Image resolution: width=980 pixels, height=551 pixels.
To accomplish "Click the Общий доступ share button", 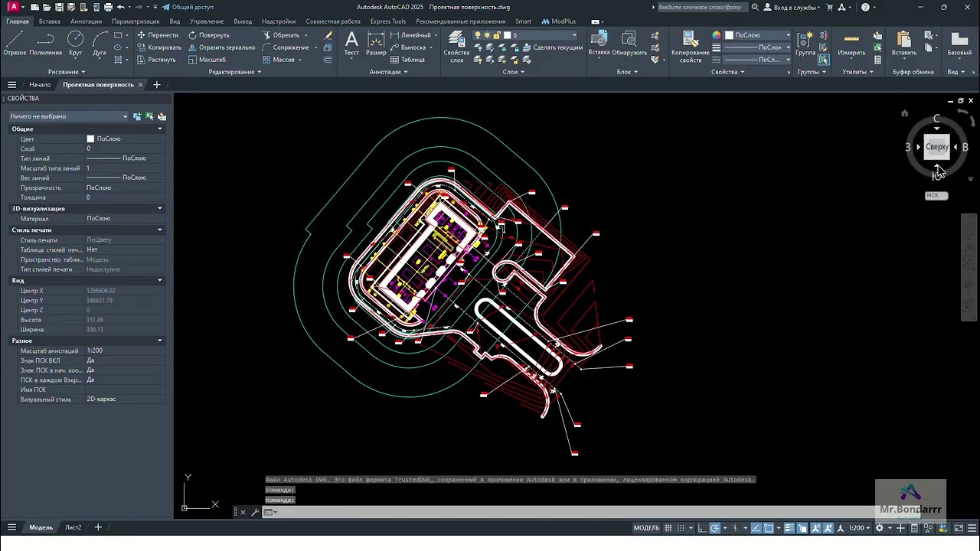I will coord(188,7).
